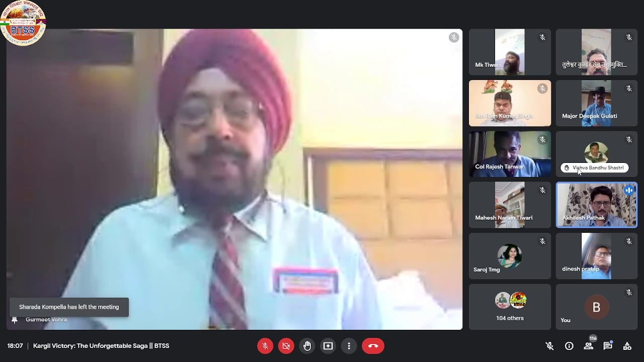Click the meeting title Kargil Victory text
Screen dimensions: 644x362
tap(101, 346)
